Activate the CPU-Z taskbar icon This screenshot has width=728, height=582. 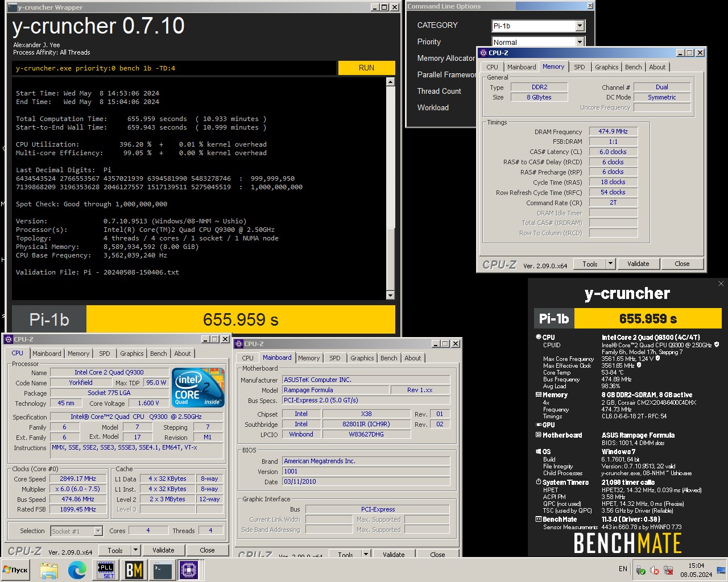(189, 570)
